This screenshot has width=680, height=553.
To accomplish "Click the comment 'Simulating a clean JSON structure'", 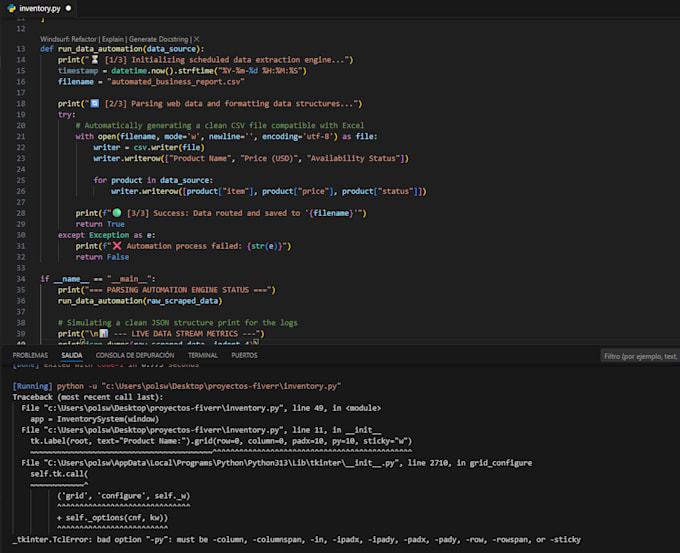I will 177,323.
